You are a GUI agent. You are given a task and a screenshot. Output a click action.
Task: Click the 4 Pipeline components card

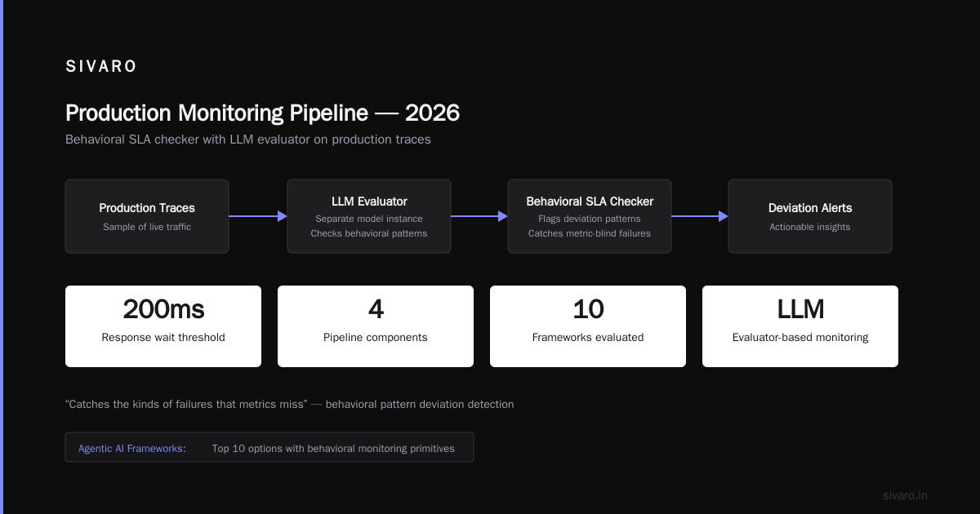pos(376,326)
